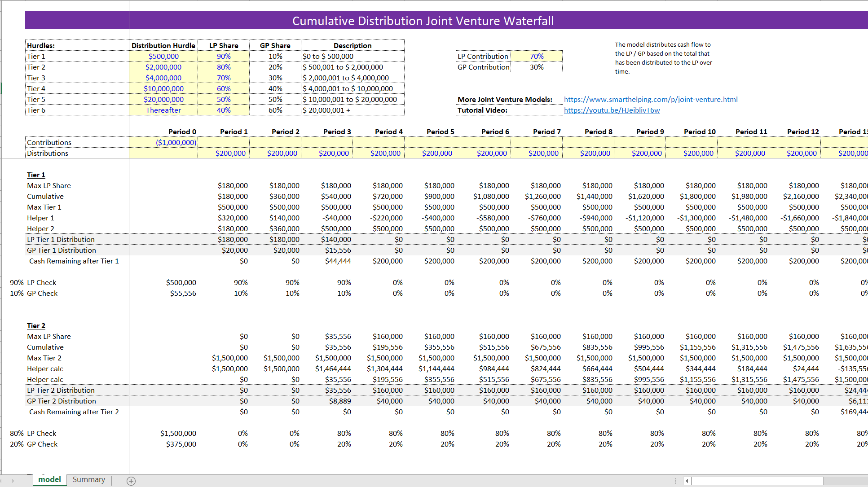The height and width of the screenshot is (487, 868).
Task: Select Tier 2 distribution hurdle $2,000,000
Action: [163, 67]
